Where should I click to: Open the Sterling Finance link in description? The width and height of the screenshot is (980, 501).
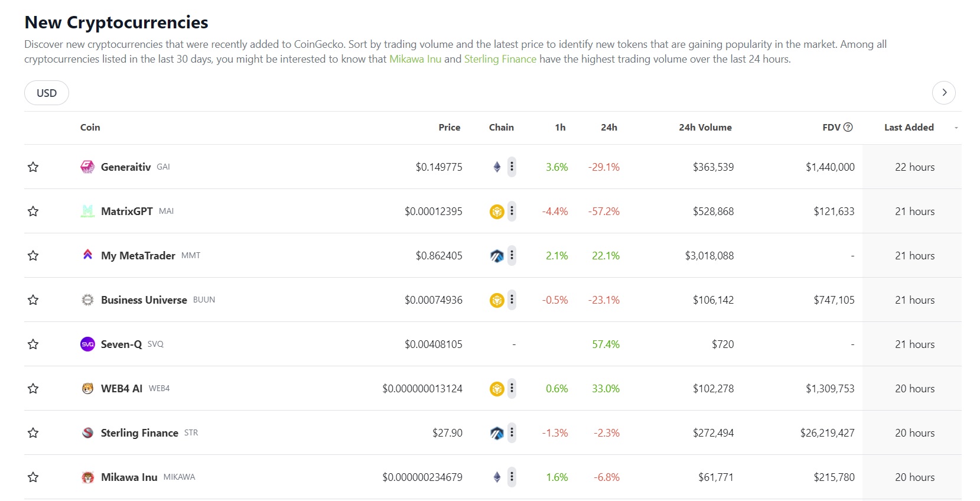500,59
